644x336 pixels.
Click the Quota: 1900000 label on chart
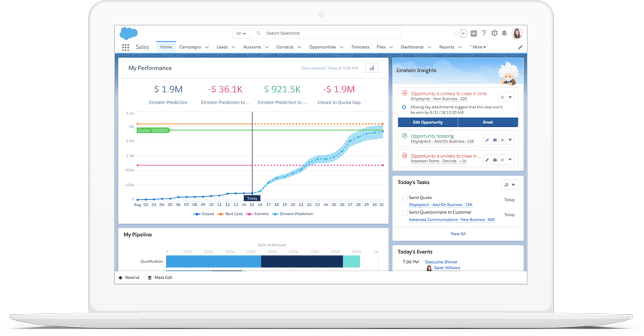pos(153,130)
